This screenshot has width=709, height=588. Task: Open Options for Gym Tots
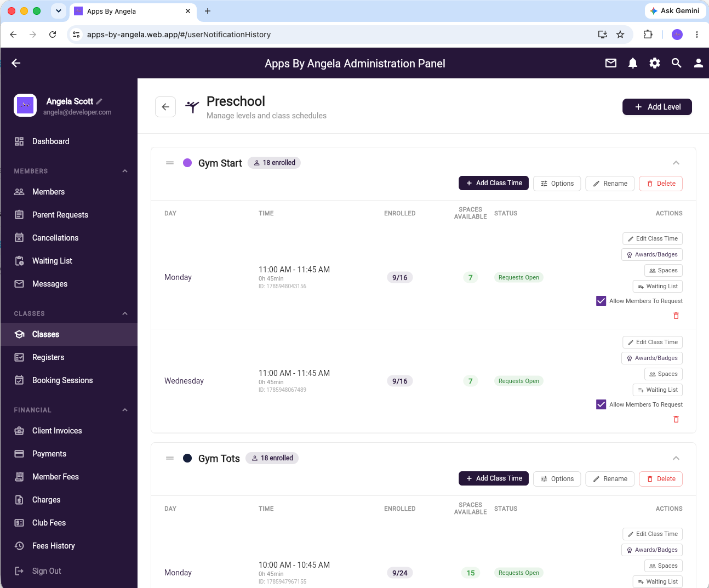click(557, 479)
